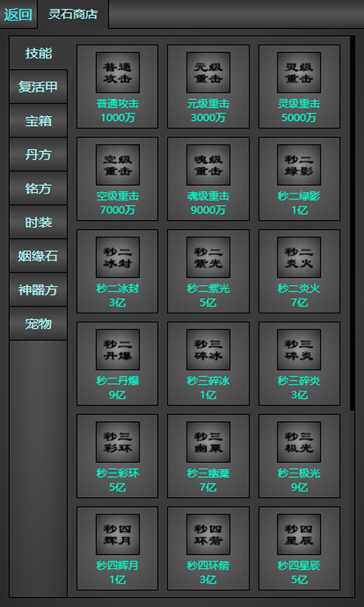Show the 宝箱 category
Screen dimensions: 364x607
pyautogui.click(x=38, y=121)
